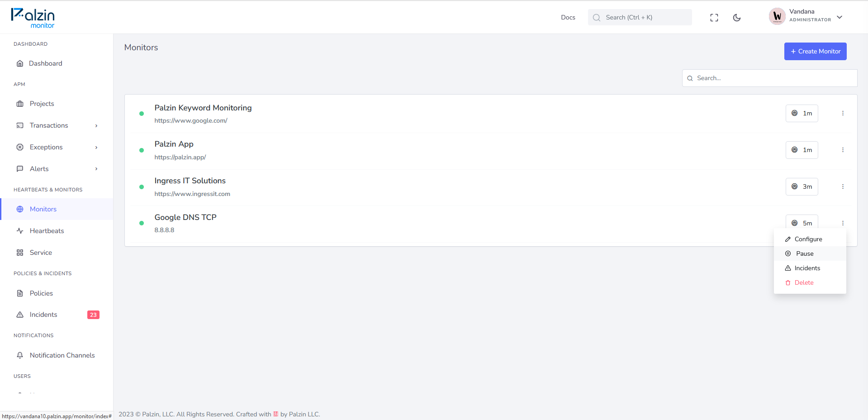Click https://palzin.app/ monitor URL text

point(180,157)
